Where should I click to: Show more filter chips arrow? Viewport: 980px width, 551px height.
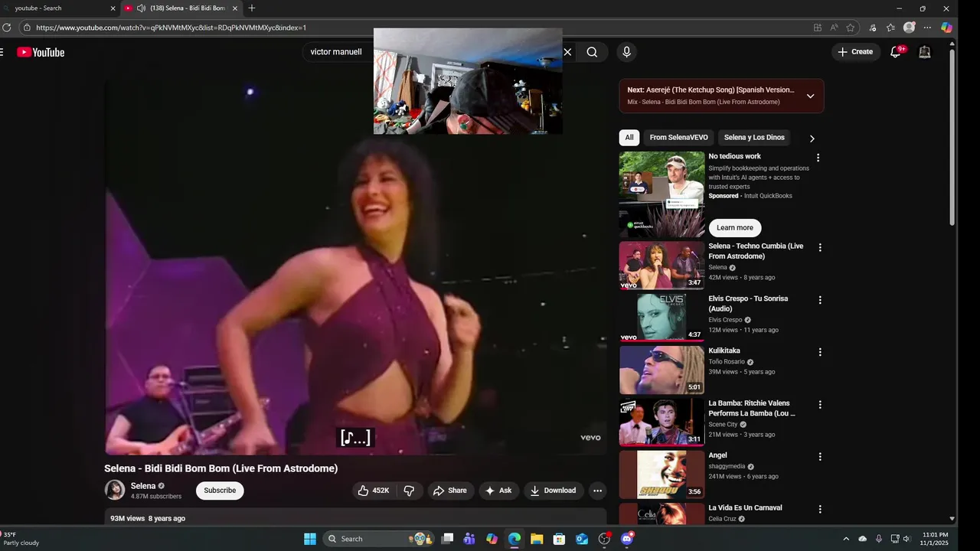812,139
